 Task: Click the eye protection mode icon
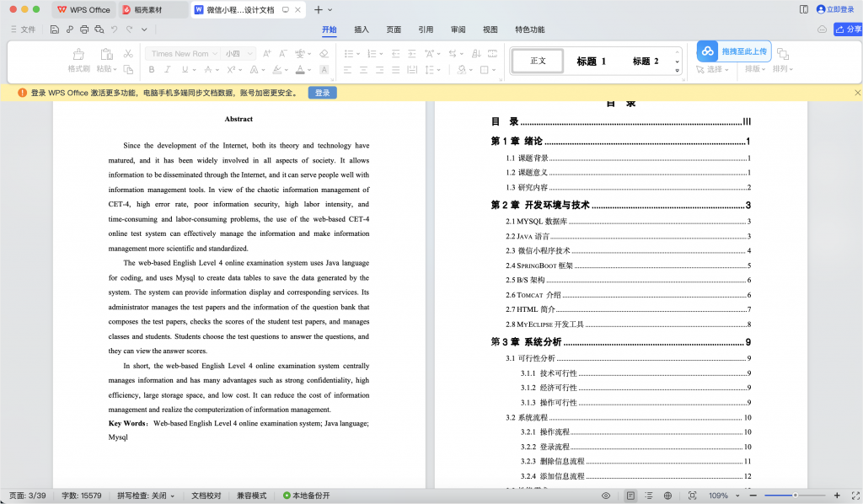tap(606, 496)
